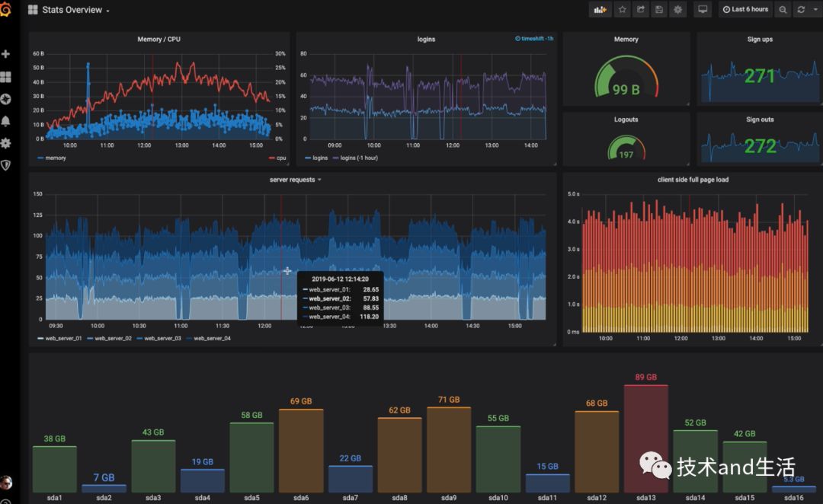The image size is (823, 504).
Task: Click the sda13 89 GB bar
Action: point(646,439)
